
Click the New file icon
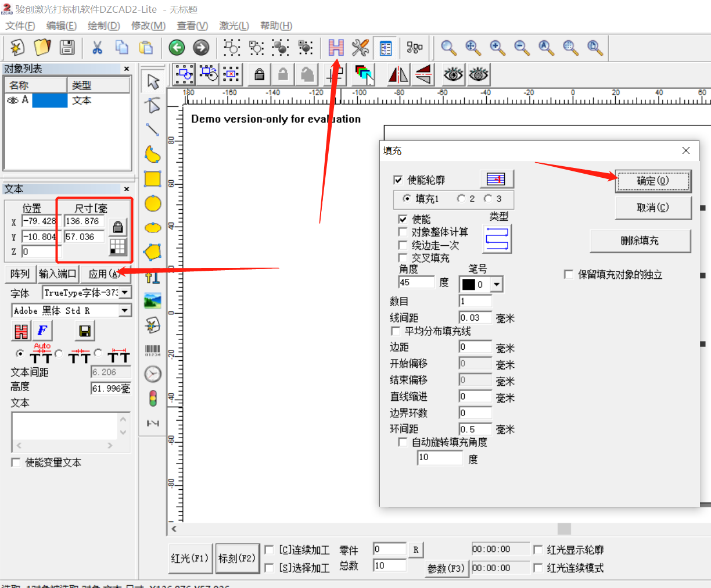click(17, 48)
